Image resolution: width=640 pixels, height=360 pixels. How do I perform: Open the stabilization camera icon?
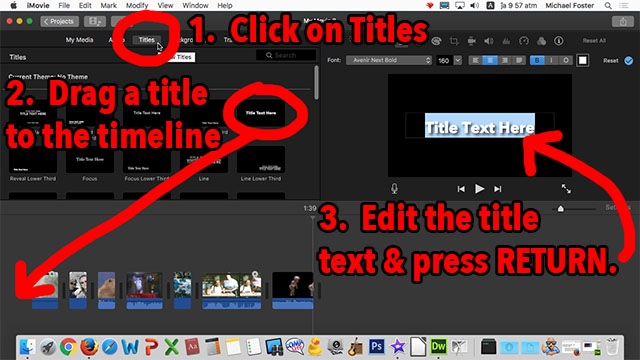(471, 41)
